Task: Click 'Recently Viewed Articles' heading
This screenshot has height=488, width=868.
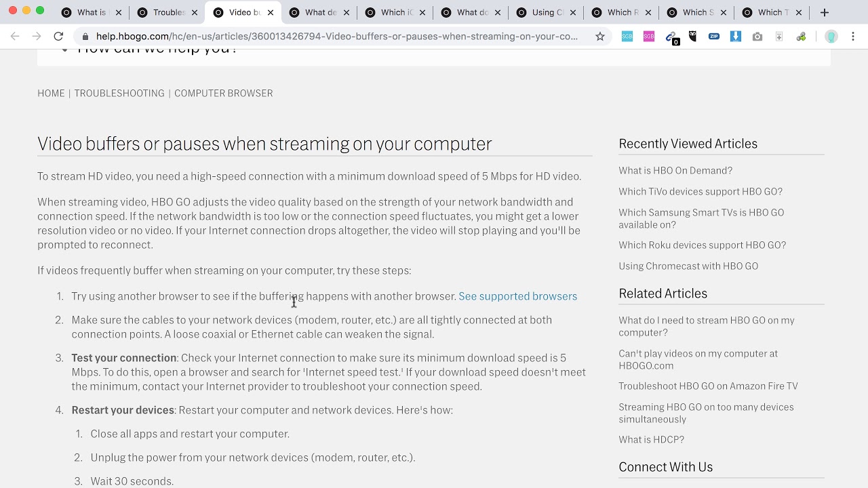Action: (x=688, y=144)
